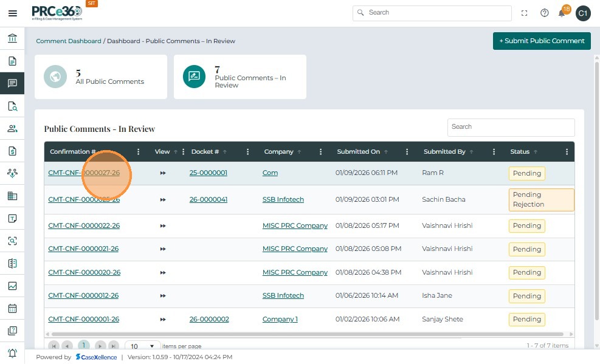
Task: Open the hamburger navigation menu
Action: click(x=12, y=13)
